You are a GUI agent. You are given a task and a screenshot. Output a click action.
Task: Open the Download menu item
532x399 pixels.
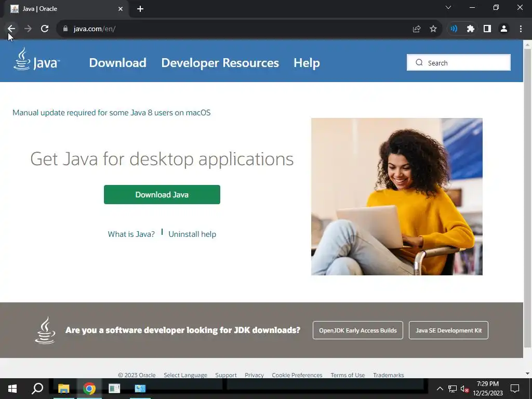point(118,63)
